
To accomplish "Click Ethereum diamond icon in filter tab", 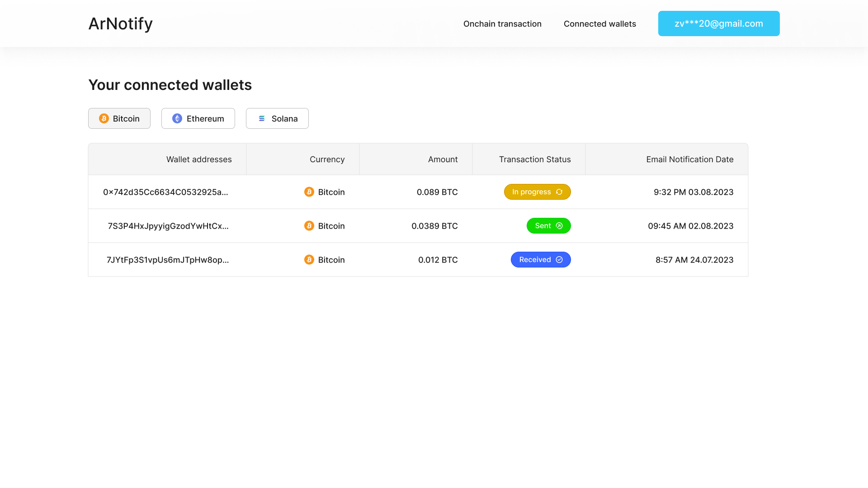I will [x=177, y=118].
